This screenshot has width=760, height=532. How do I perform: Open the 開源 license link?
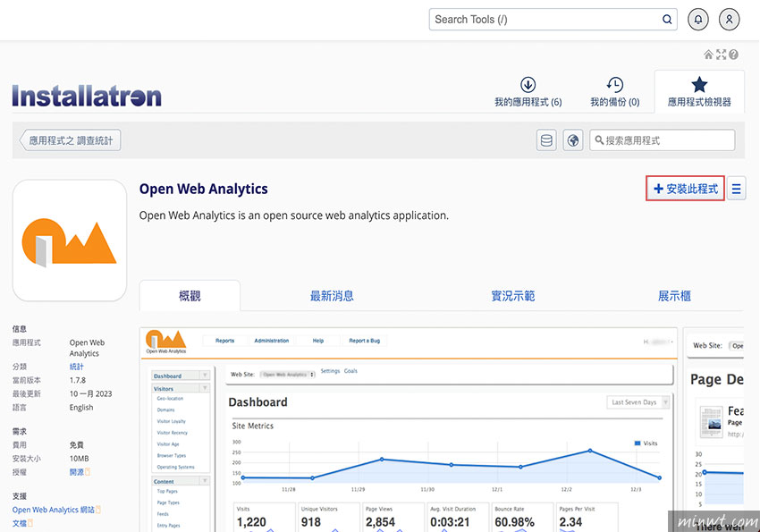[77, 472]
